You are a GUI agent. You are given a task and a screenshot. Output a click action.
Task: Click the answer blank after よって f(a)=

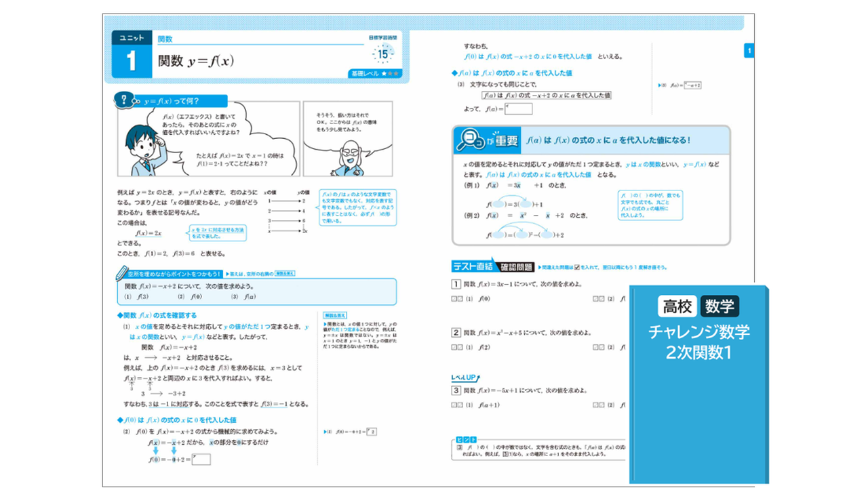coord(518,108)
